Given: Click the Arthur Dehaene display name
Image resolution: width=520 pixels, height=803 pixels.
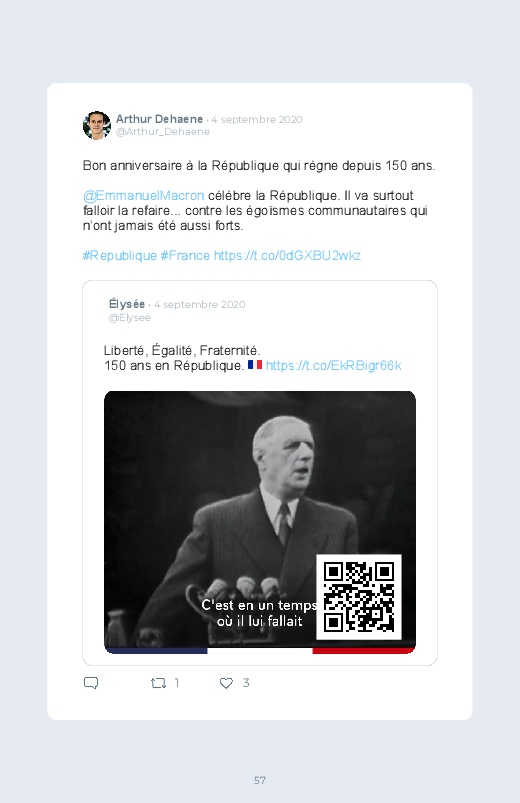Looking at the screenshot, I should 159,119.
